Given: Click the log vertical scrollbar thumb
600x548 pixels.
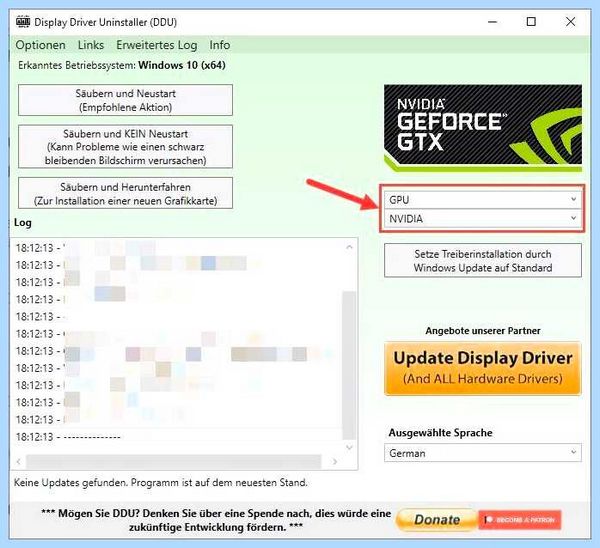Looking at the screenshot, I should click(349, 365).
